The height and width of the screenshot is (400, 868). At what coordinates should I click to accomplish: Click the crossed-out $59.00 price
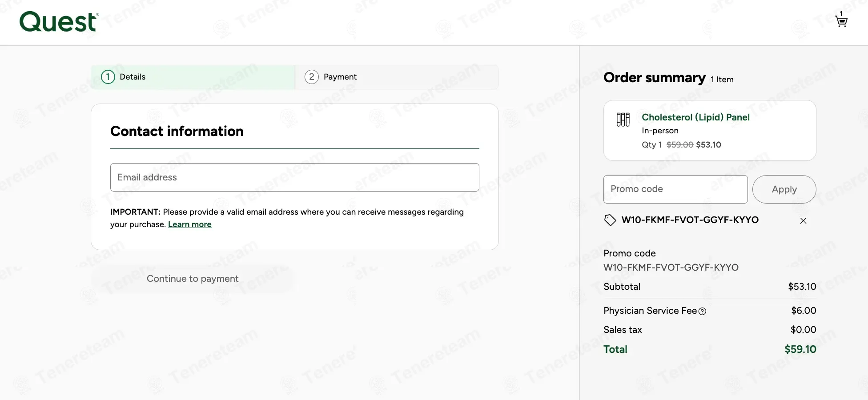[680, 145]
